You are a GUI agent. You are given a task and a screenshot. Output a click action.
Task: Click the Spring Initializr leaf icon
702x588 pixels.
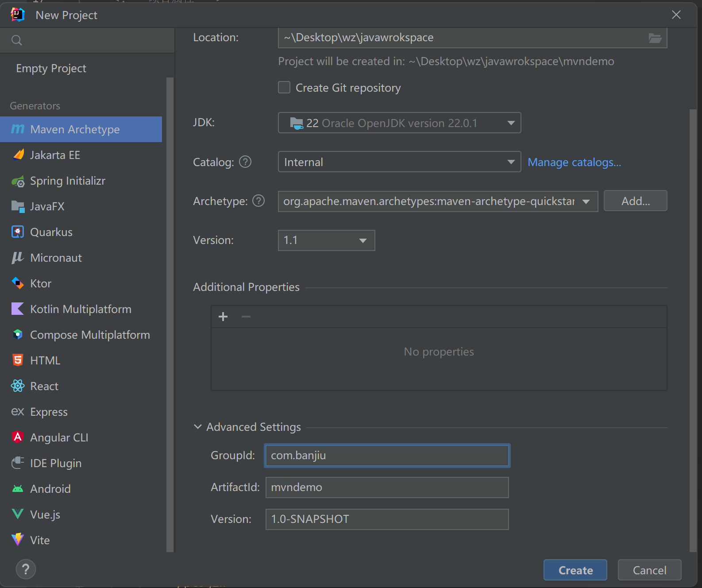(x=18, y=181)
